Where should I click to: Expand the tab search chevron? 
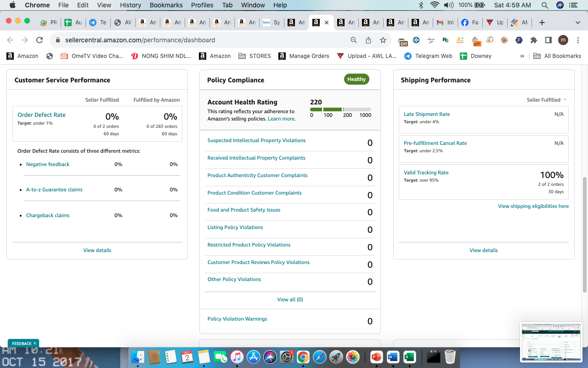coord(577,22)
